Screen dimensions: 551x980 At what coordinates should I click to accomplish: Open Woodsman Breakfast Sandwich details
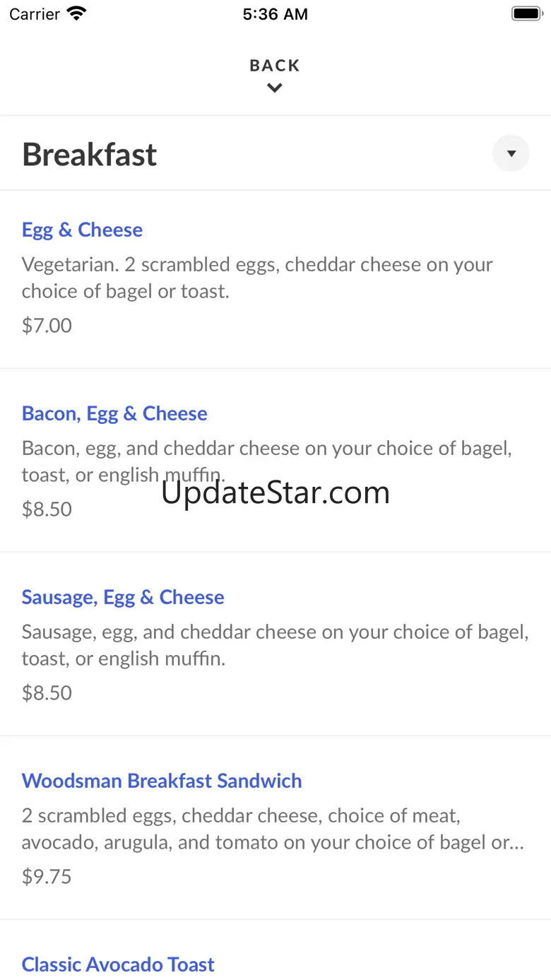[x=162, y=781]
